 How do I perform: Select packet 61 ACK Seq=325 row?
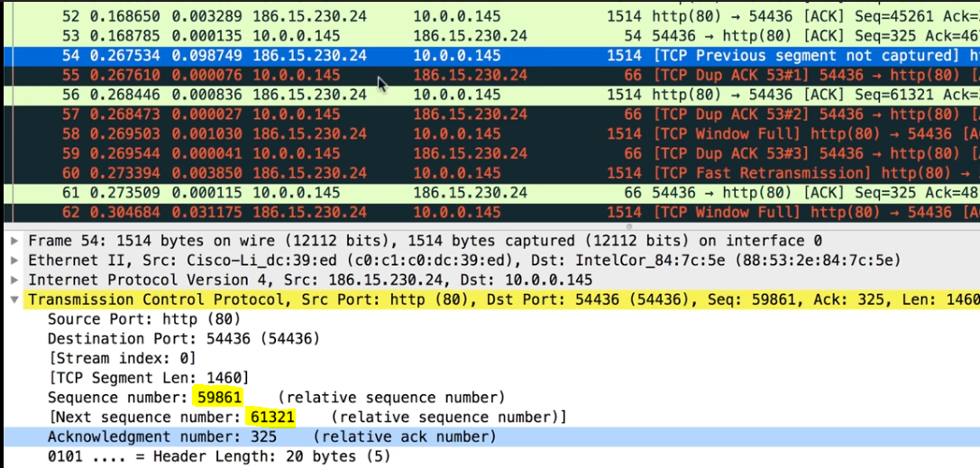[492, 192]
